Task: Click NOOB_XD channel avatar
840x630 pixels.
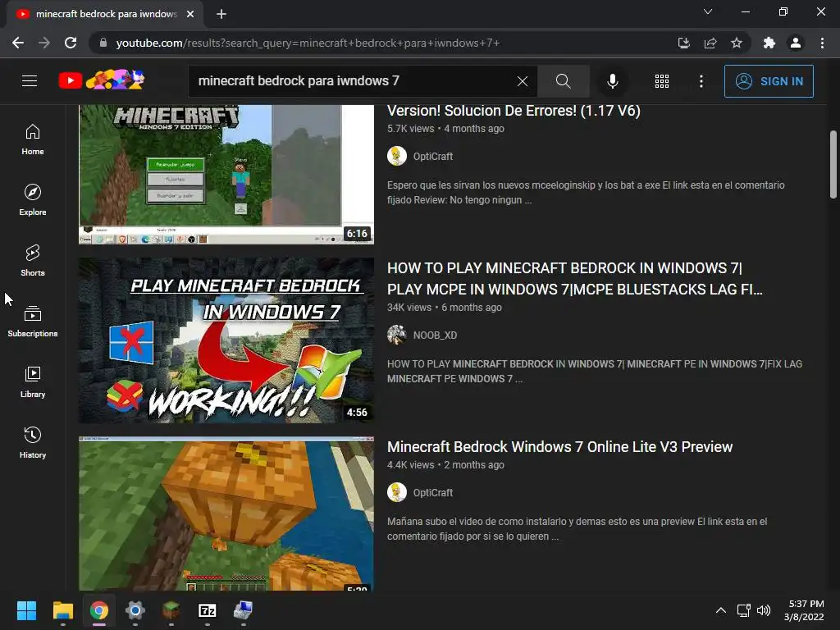Action: [397, 335]
